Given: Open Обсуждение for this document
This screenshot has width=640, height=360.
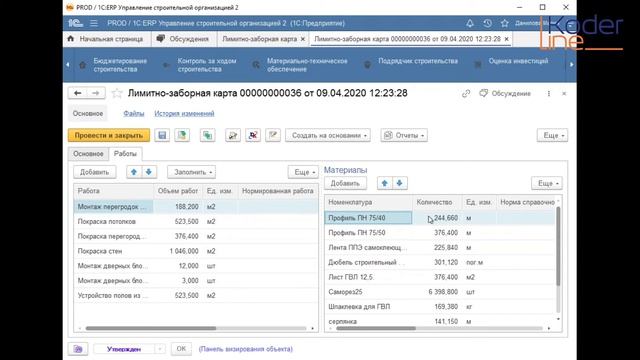Looking at the screenshot, I should 505,93.
